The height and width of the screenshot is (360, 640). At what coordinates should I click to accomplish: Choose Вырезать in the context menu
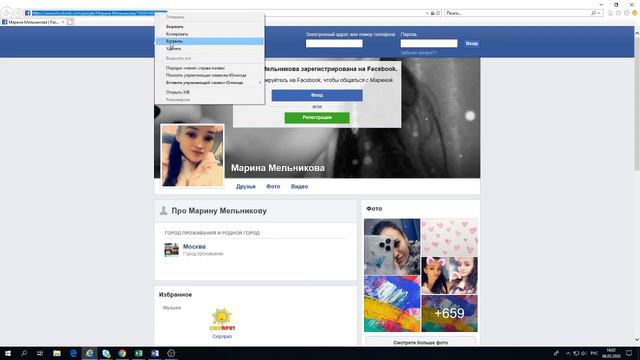(x=209, y=27)
